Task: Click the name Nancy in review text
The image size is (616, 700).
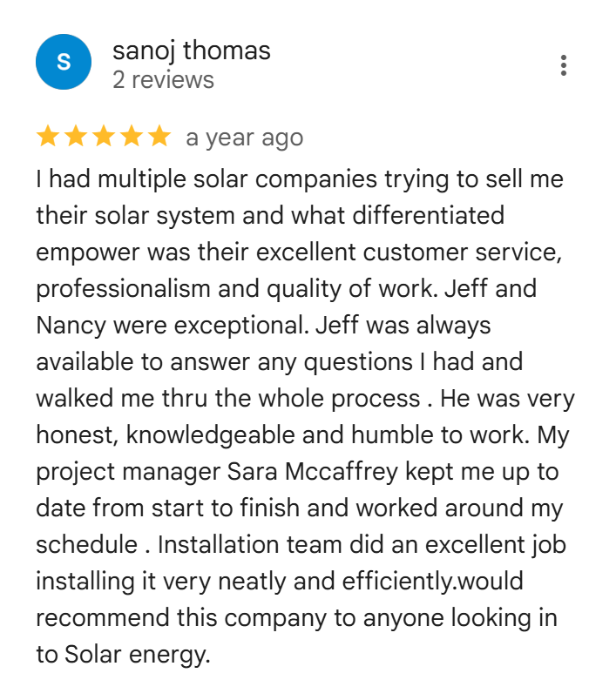Action: (x=71, y=326)
